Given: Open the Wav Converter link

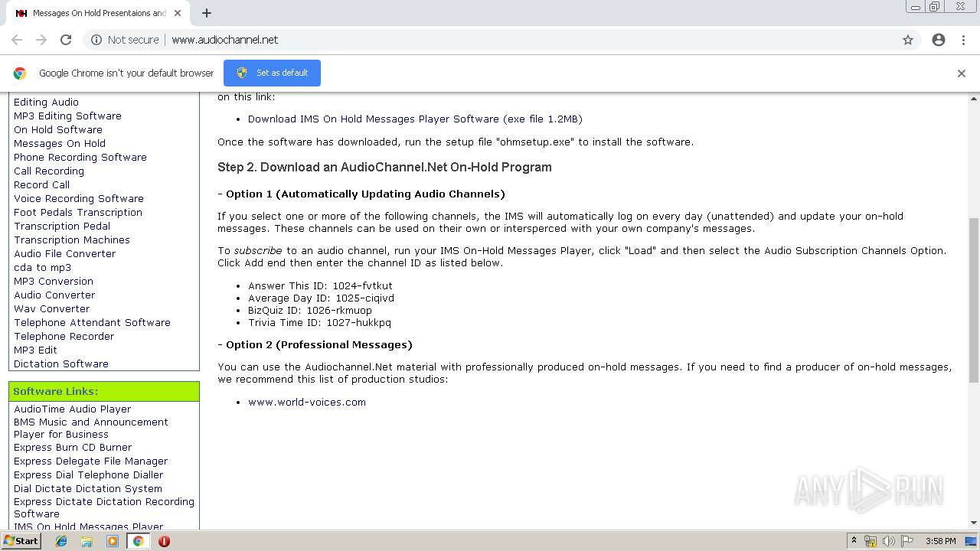Looking at the screenshot, I should click(51, 308).
